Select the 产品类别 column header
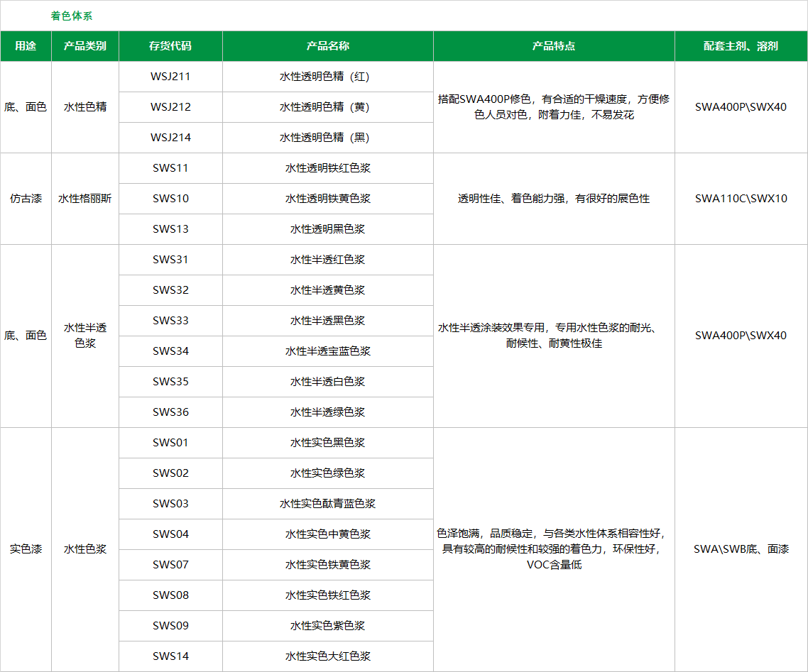 point(85,46)
